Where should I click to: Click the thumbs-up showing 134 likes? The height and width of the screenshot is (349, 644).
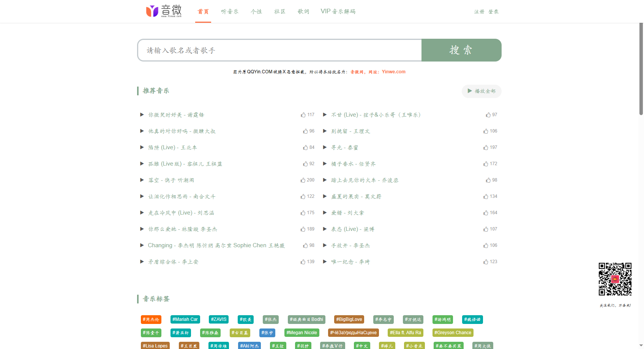coord(486,196)
